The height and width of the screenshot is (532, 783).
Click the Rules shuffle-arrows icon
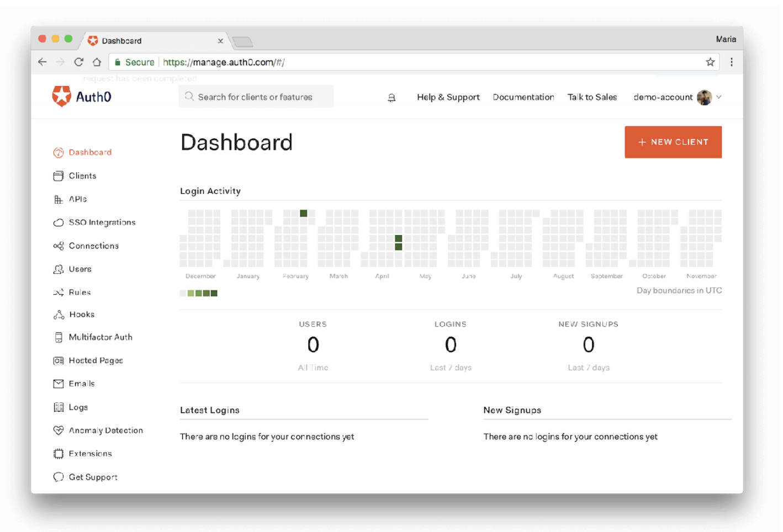pos(59,292)
